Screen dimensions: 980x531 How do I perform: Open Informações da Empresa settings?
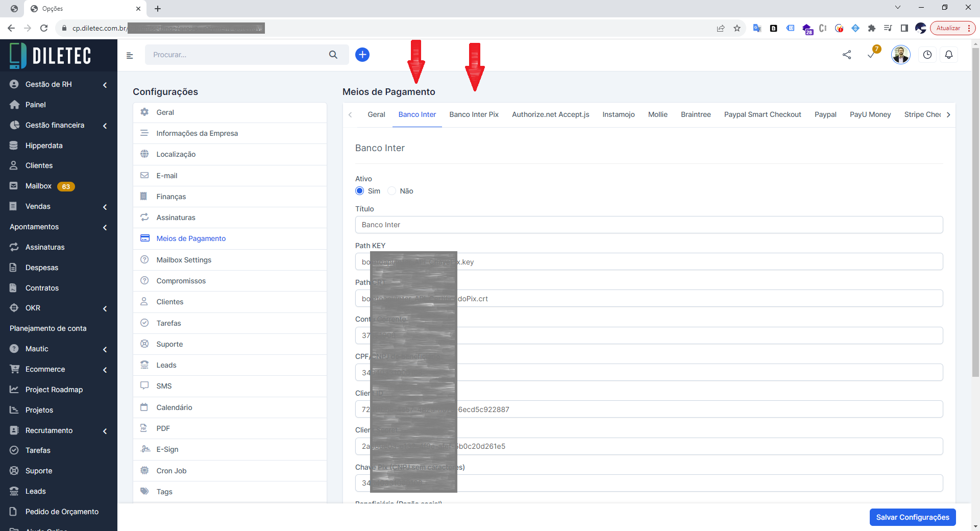pos(197,133)
